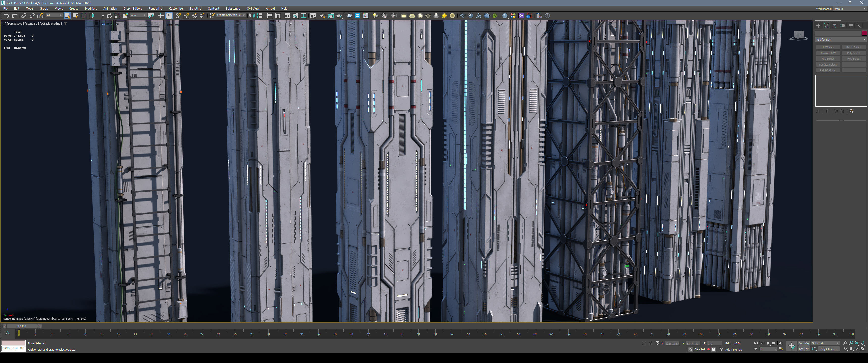Toggle the 3D Snaps button
This screenshot has width=868, height=363.
click(x=178, y=15)
